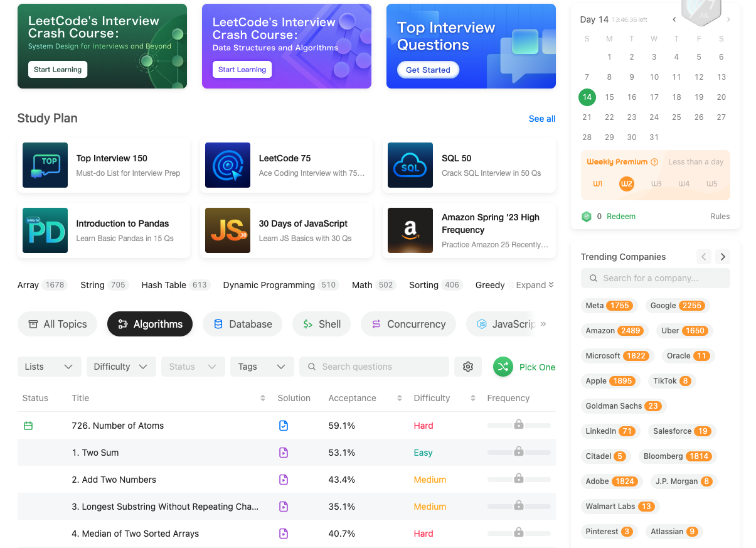756x548 pixels.
Task: Open the solution icon for Two Sum
Action: tap(284, 453)
